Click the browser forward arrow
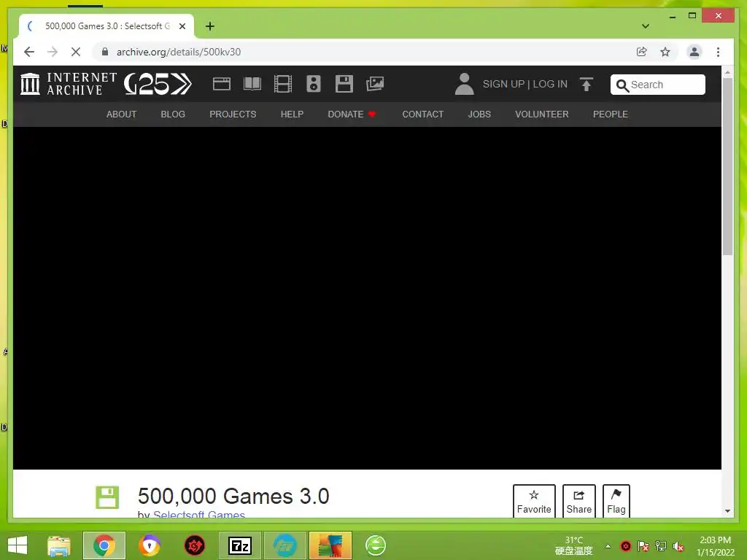This screenshot has width=747, height=560. (53, 52)
